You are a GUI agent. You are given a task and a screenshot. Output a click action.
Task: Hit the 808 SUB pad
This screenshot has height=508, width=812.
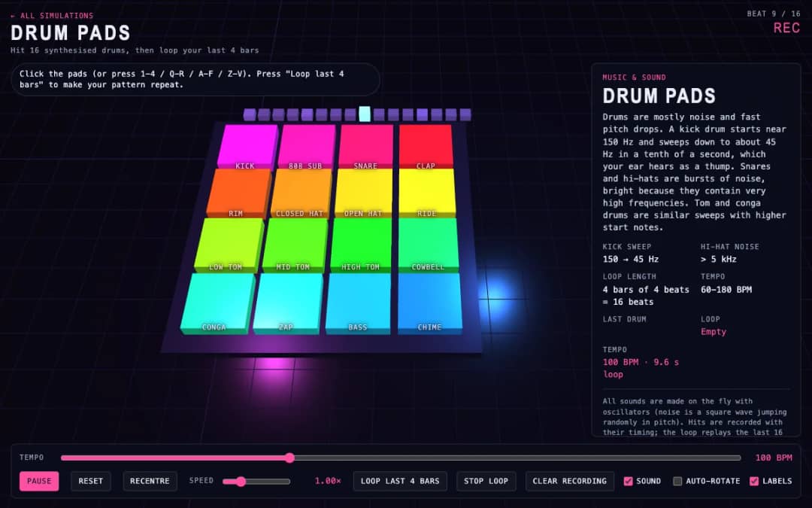[307, 147]
